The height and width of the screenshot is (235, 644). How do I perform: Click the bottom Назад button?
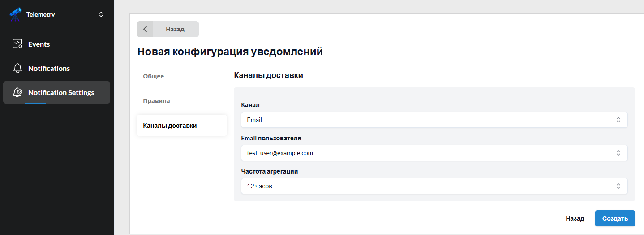pos(575,218)
